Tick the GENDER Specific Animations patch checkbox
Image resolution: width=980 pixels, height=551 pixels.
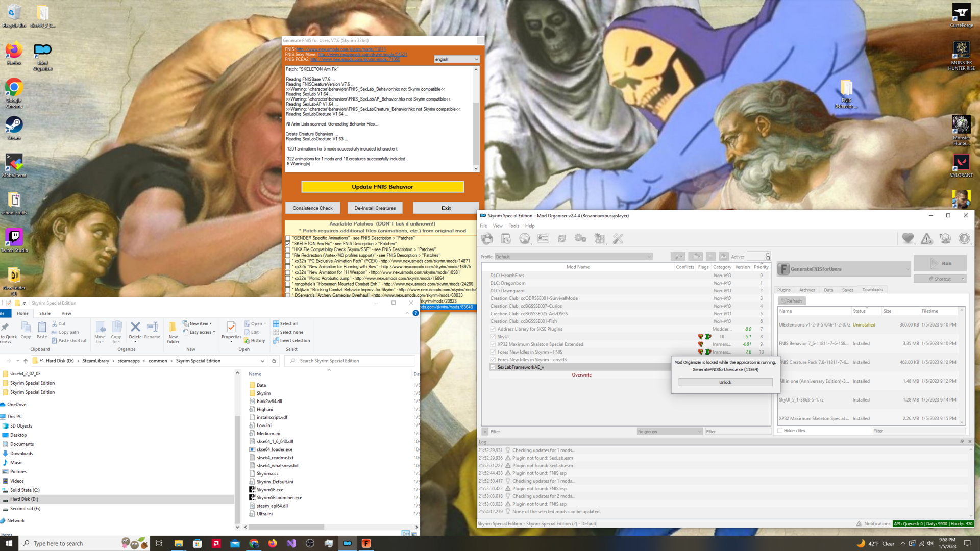(x=288, y=238)
